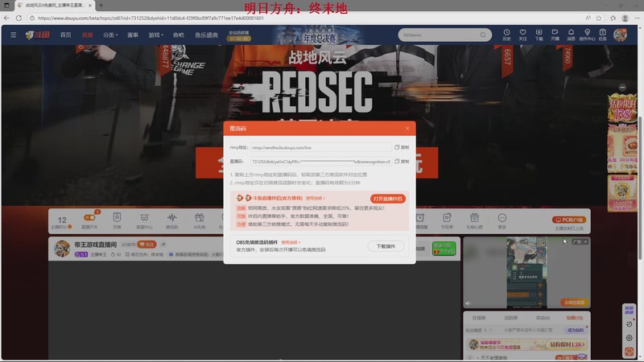The height and width of the screenshot is (362, 644).
Task: Click the 下载插件 button
Action: pyautogui.click(x=386, y=246)
